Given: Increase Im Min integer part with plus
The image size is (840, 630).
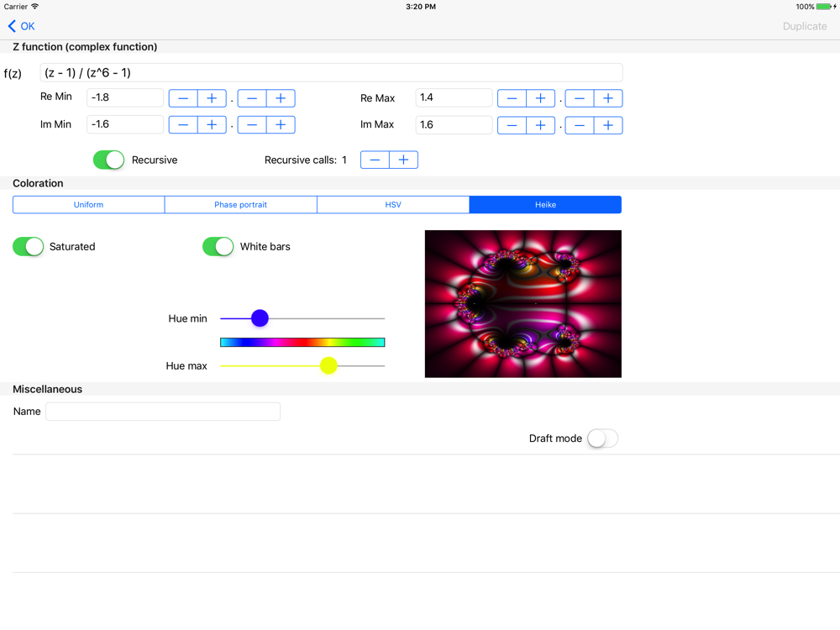Looking at the screenshot, I should click(213, 125).
